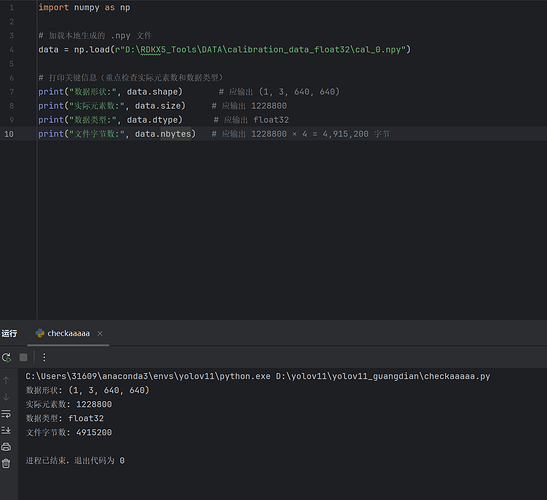Close the checkaaaaa run tab

[100, 334]
